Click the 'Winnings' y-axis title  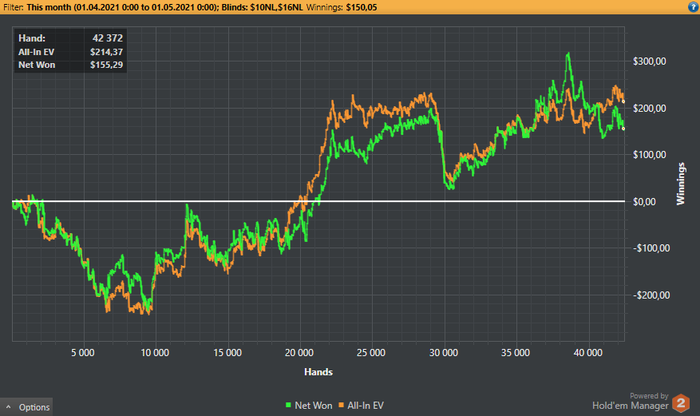pyautogui.click(x=681, y=184)
